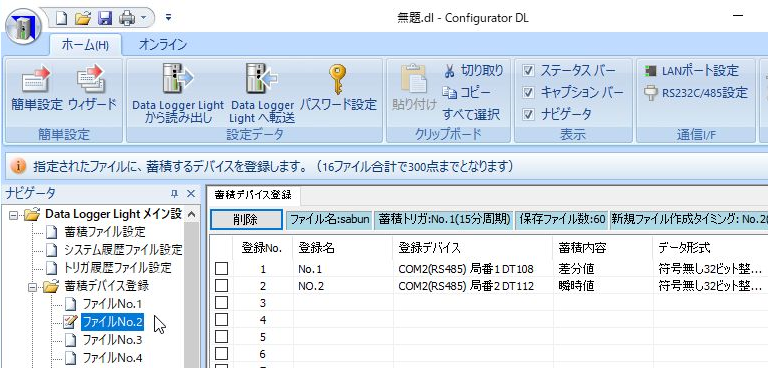768x368 pixels.
Task: Click the 削除 button
Action: [x=246, y=220]
